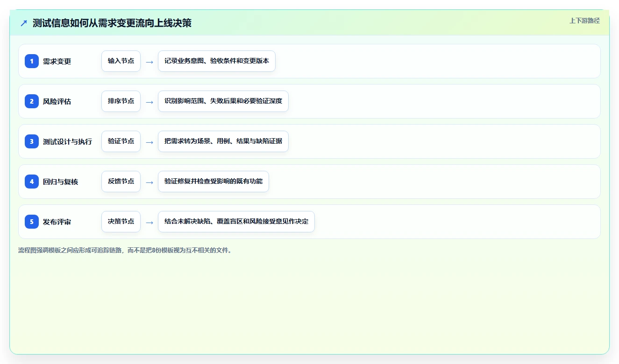619x364 pixels.
Task: Click the 输入节点 chip
Action: pyautogui.click(x=121, y=61)
